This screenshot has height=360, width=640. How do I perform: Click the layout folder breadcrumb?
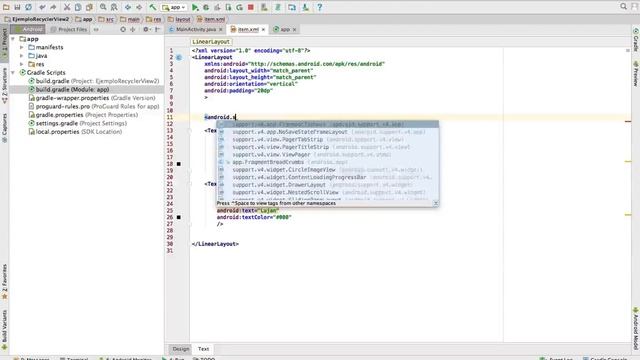pyautogui.click(x=179, y=19)
